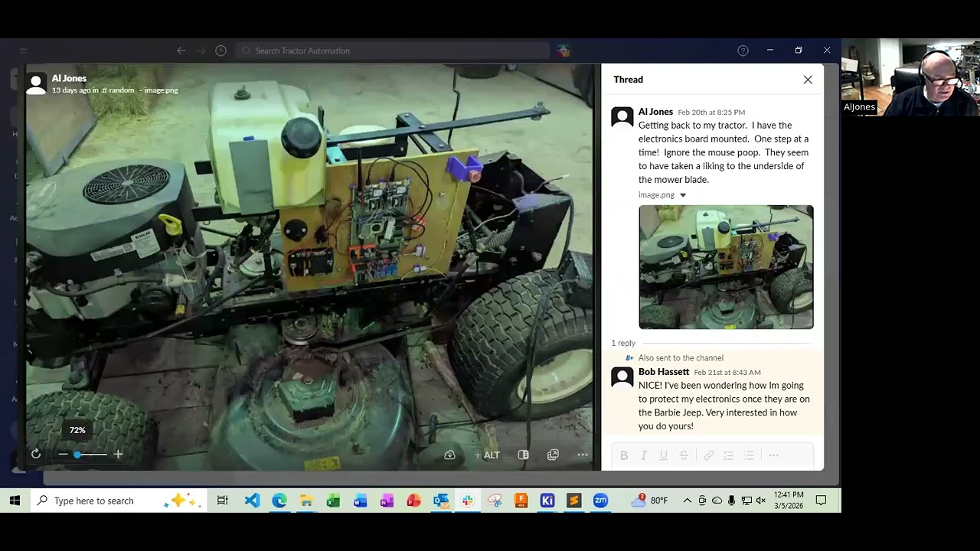Expand the image.png dropdown caret
The width and height of the screenshot is (980, 551).
click(x=683, y=195)
